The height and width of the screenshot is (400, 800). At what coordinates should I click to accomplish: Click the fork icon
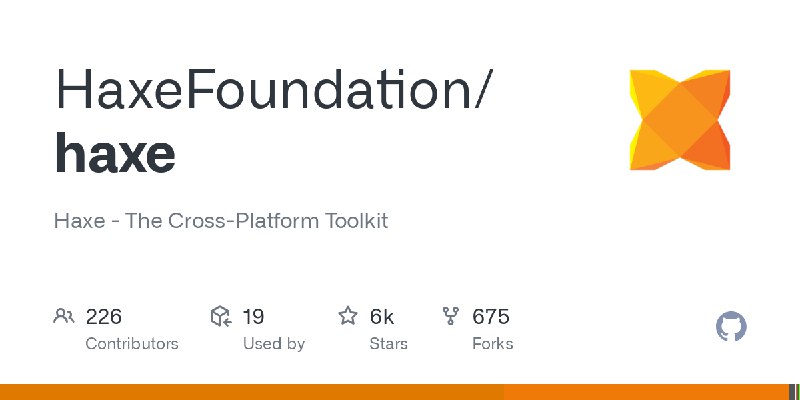tap(451, 316)
